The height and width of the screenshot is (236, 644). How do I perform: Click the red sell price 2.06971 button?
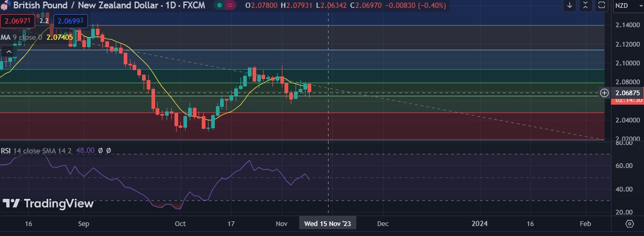pyautogui.click(x=18, y=21)
